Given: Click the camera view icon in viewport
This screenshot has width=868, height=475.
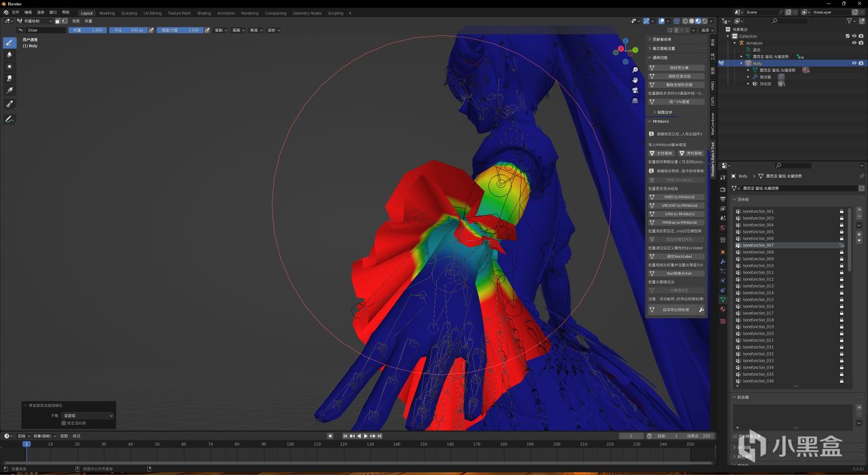Looking at the screenshot, I should 635,90.
